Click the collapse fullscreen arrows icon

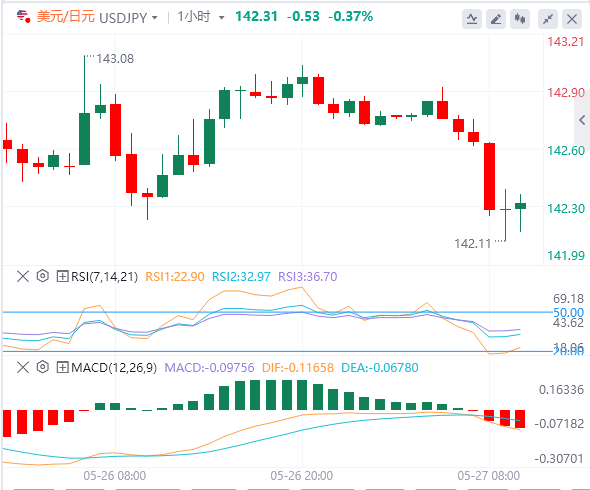click(548, 18)
